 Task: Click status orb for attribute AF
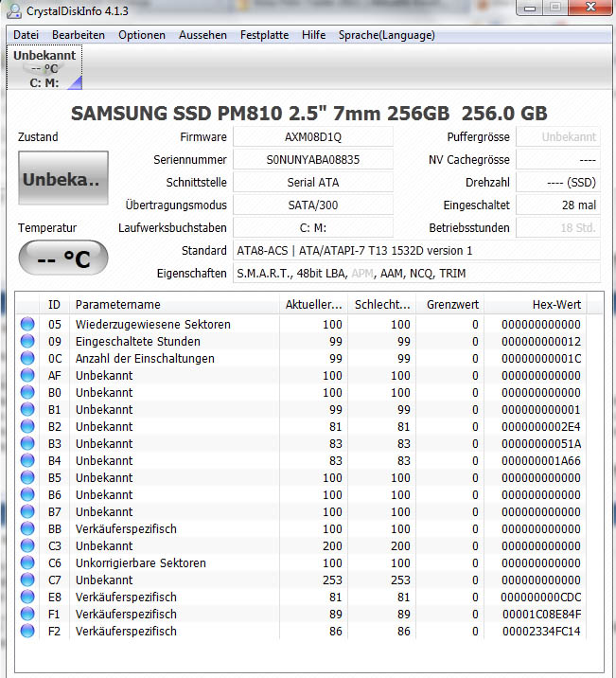27,375
